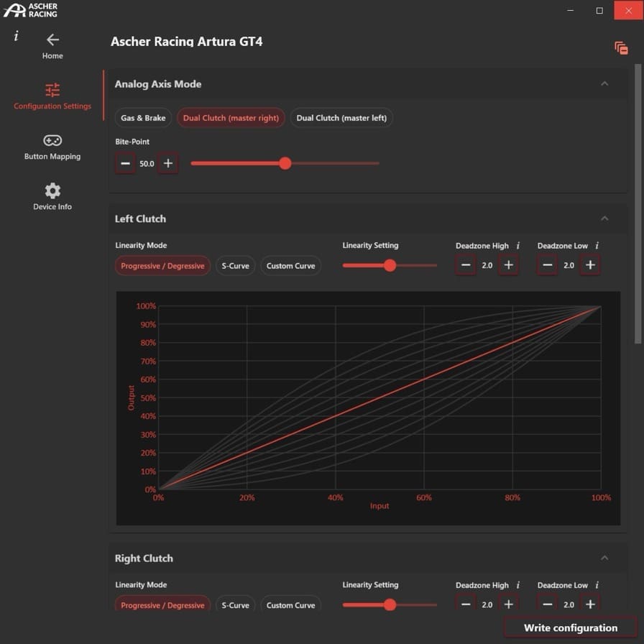
Task: Click info icon beside Left Clutch Deadzone High
Action: [517, 246]
